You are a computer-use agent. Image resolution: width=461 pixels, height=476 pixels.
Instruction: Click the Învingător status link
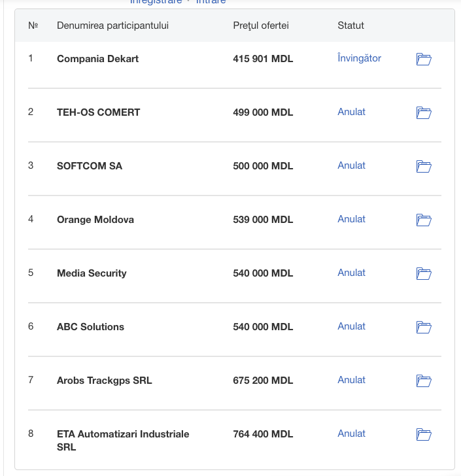[359, 58]
